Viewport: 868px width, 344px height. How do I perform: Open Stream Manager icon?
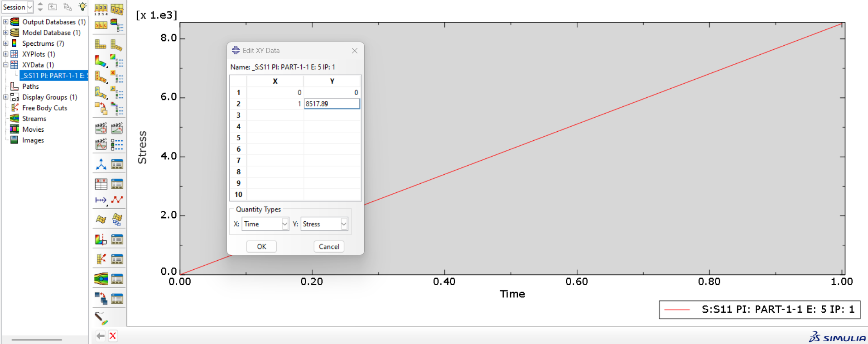coord(117,279)
